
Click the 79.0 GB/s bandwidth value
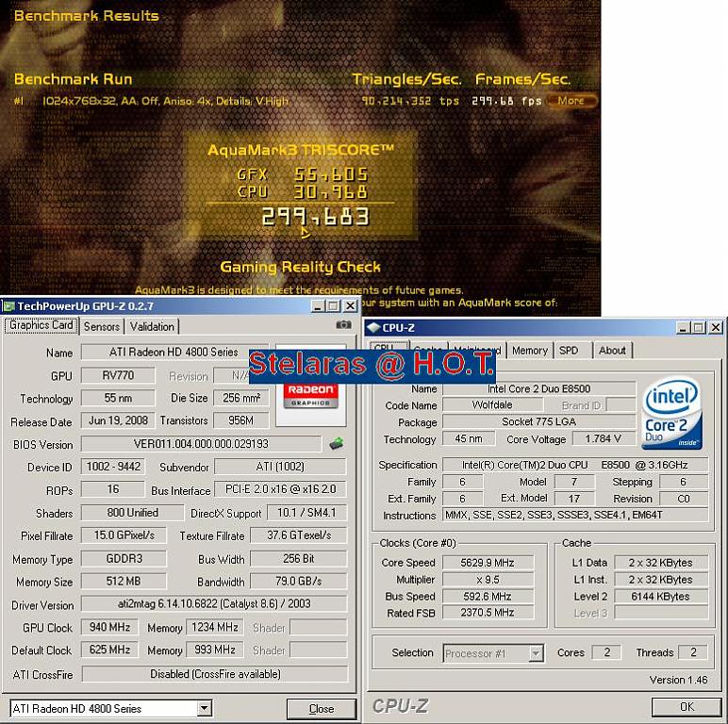click(299, 581)
